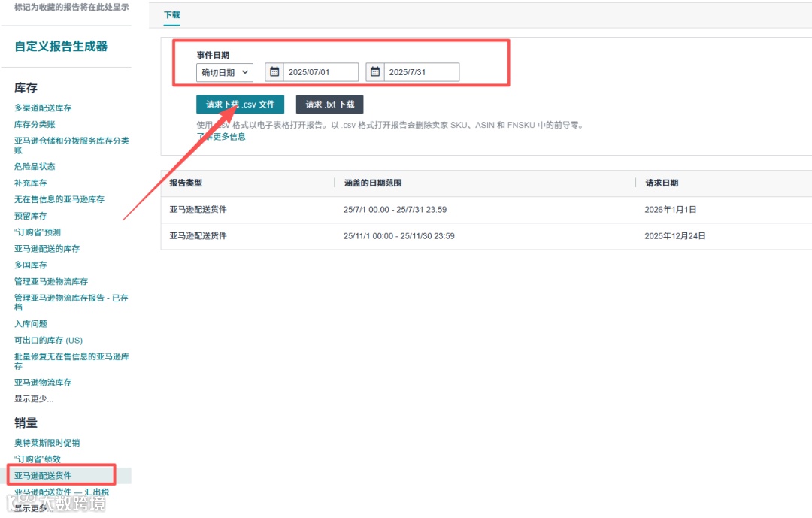The image size is (812, 518).
Task: Open calendar icon for start date 2025/07/01
Action: click(x=274, y=72)
